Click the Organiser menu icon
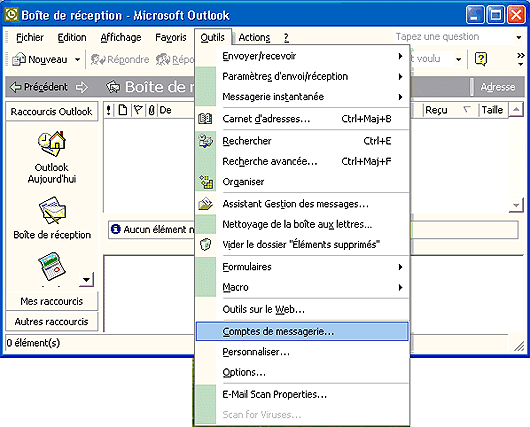The width and height of the screenshot is (530, 427). [x=206, y=182]
